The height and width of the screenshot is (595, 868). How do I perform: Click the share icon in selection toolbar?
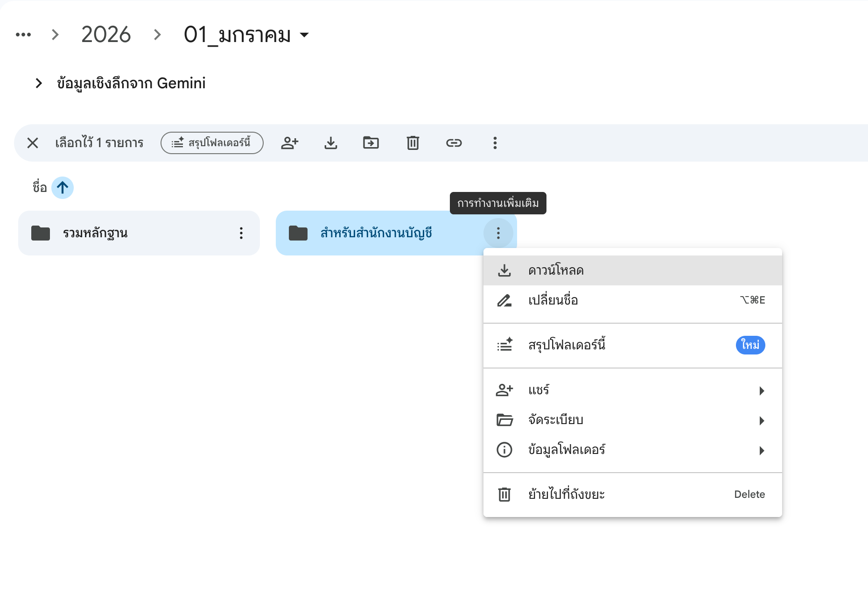click(289, 143)
